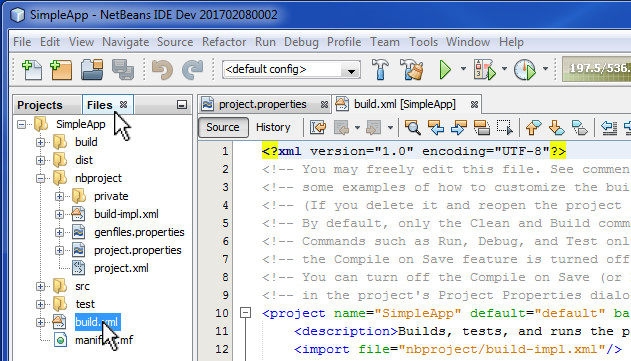The width and height of the screenshot is (631, 361).
Task: Open the Tools menu
Action: (x=423, y=42)
